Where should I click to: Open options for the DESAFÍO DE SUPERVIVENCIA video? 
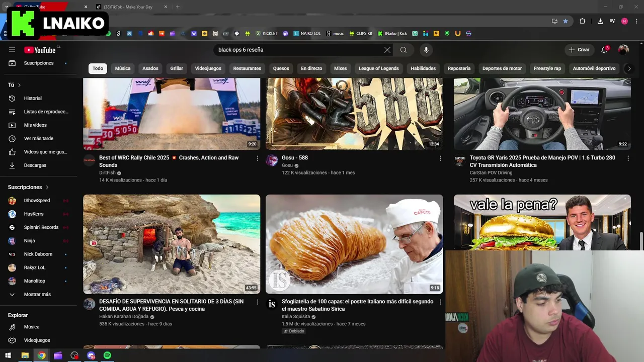(258, 302)
